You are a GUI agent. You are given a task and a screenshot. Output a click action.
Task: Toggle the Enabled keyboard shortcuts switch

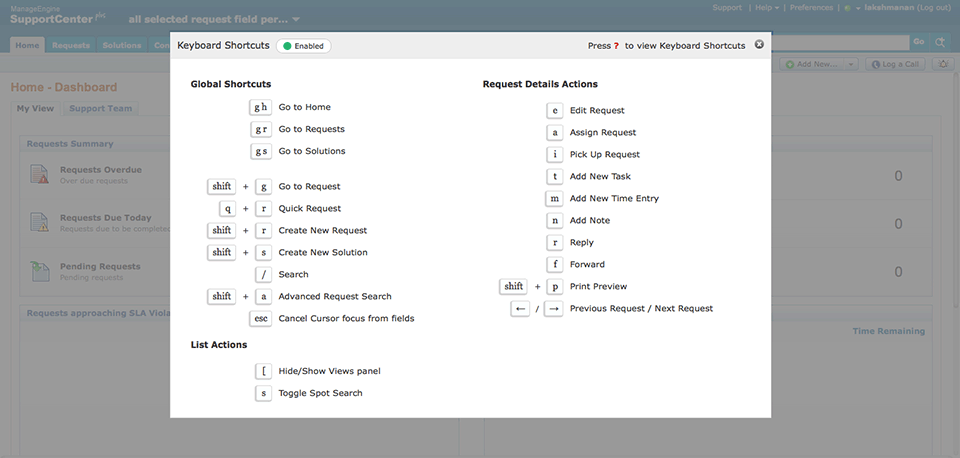304,46
